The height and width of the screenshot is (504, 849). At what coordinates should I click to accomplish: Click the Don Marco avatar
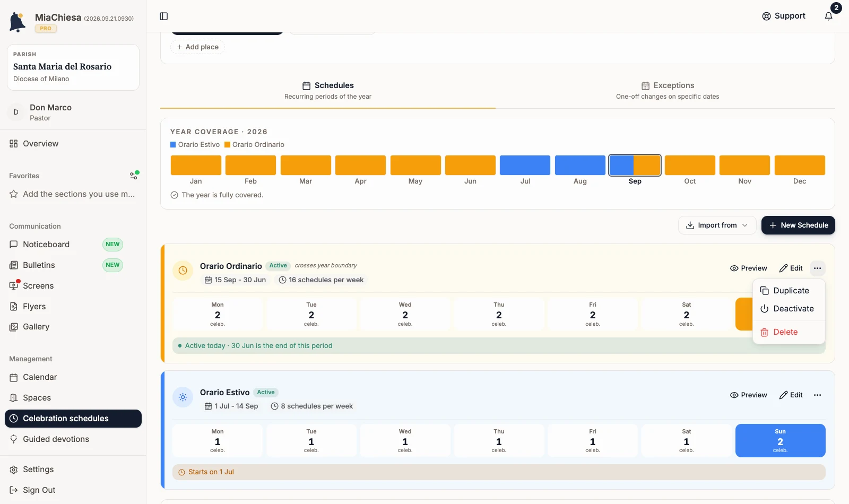(x=16, y=112)
